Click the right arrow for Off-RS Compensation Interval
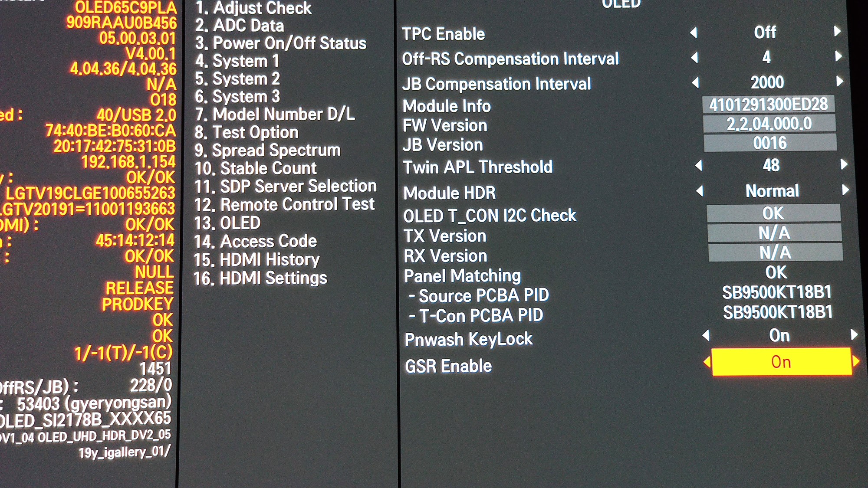The height and width of the screenshot is (488, 868). click(854, 58)
